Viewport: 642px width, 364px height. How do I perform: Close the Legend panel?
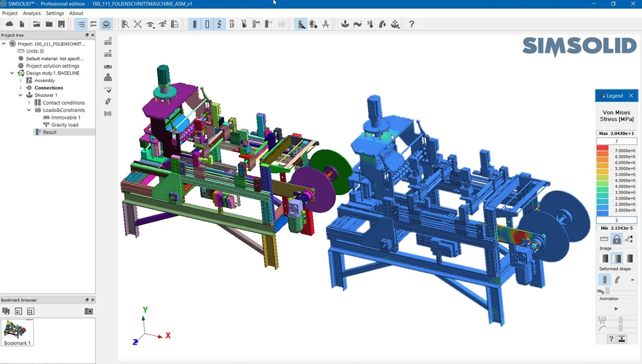coord(631,96)
